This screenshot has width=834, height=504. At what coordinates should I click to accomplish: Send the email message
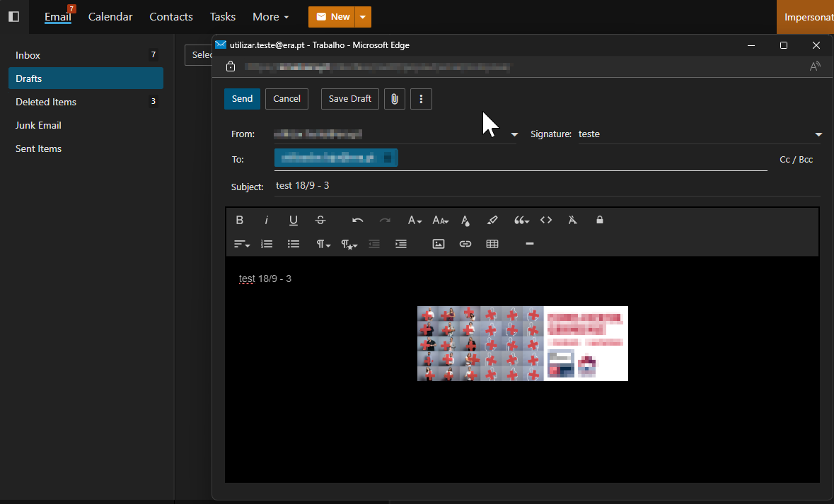tap(242, 99)
